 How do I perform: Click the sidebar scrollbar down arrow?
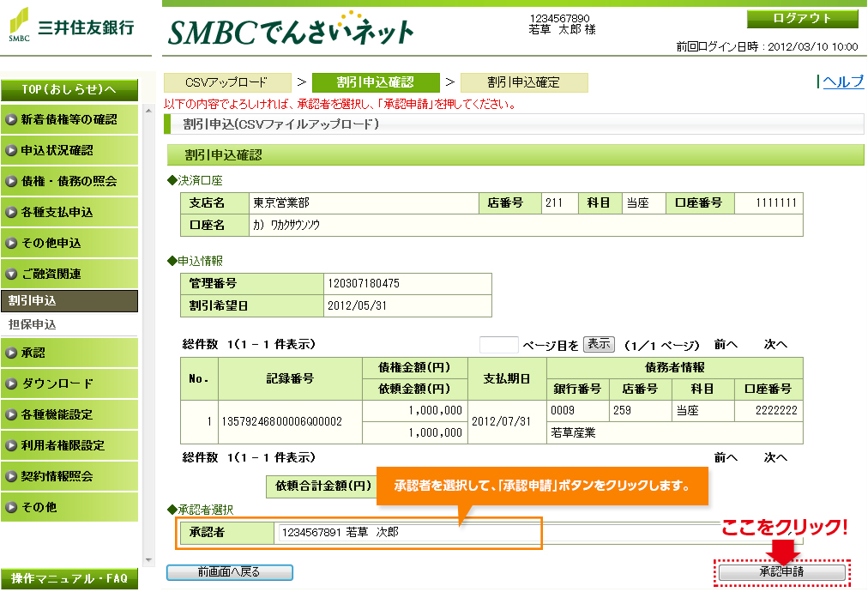[148, 560]
